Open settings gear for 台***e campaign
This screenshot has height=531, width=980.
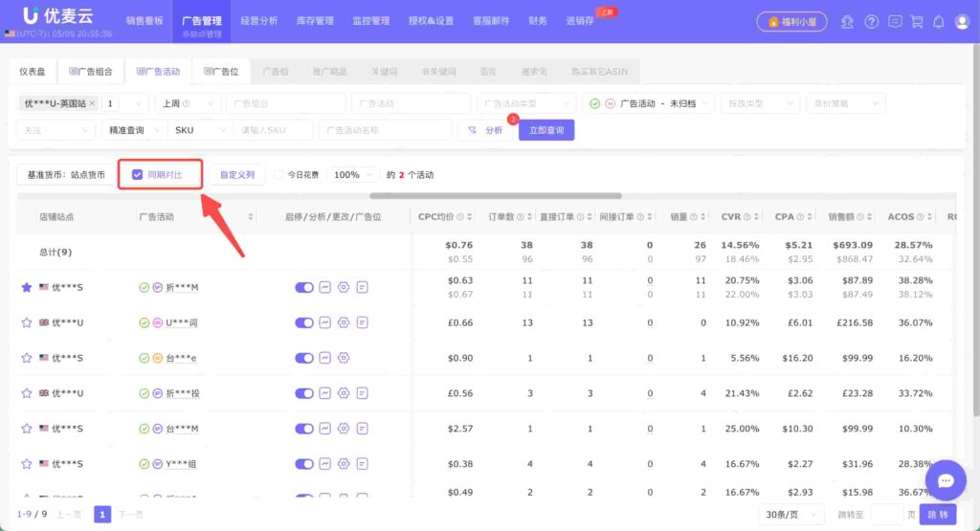344,358
